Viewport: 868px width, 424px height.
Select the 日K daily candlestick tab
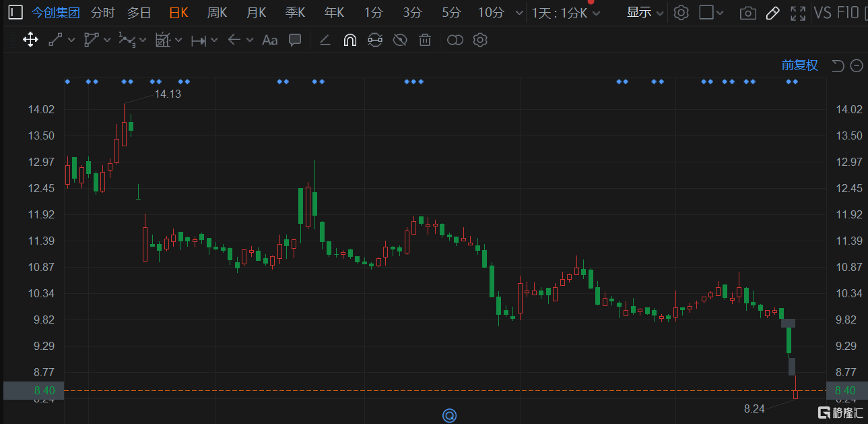point(178,12)
